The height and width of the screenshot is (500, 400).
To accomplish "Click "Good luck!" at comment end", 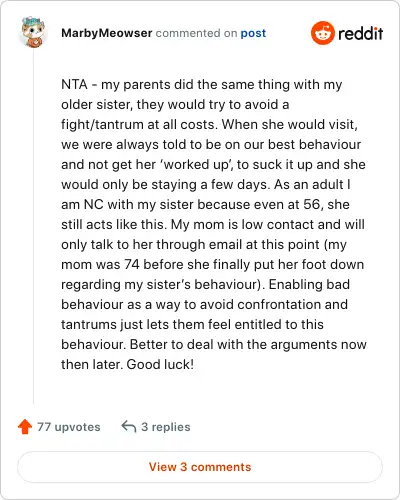I will pyautogui.click(x=160, y=364).
